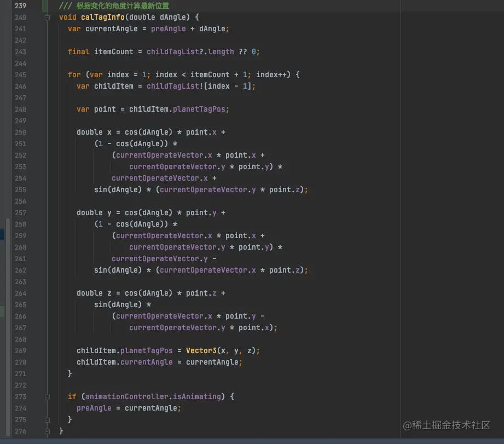Click 'double z' declaration on line 264

pos(94,293)
